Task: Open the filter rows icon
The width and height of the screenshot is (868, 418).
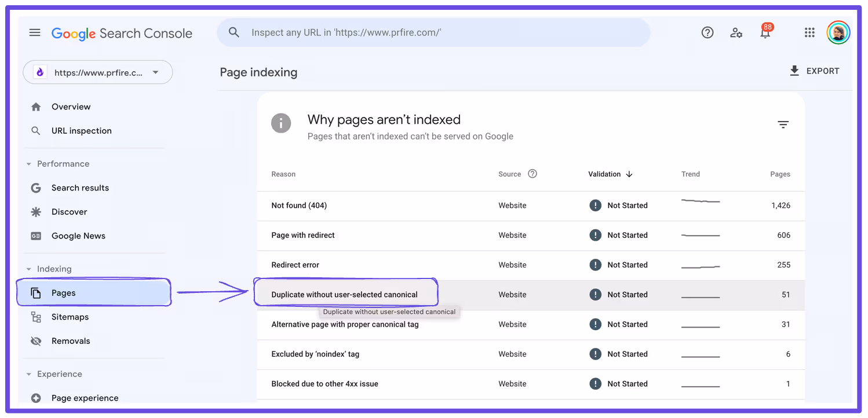Action: (x=783, y=124)
